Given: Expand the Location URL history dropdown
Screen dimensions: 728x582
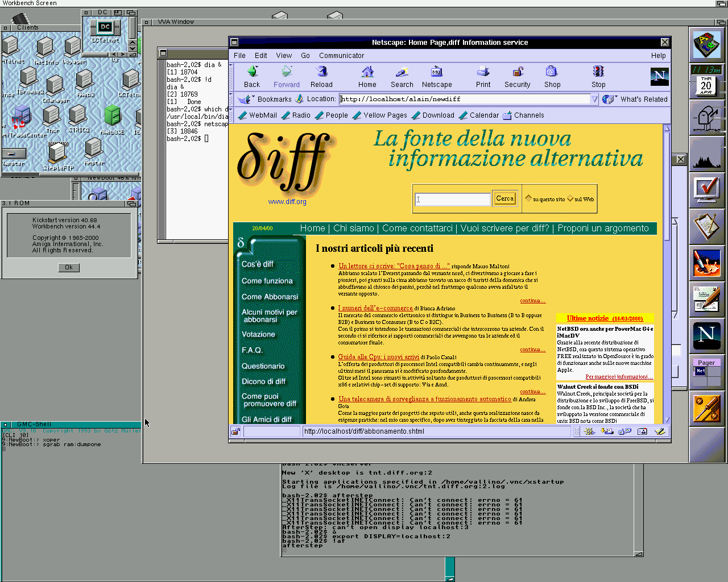Looking at the screenshot, I should click(x=594, y=99).
